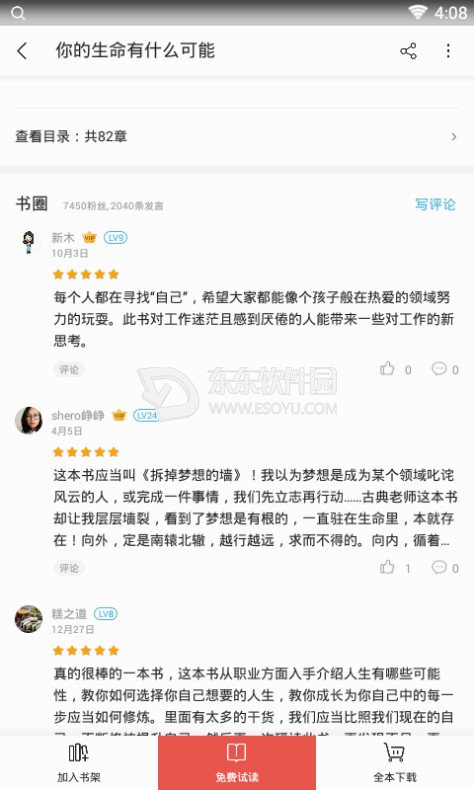The image size is (474, 790).
Task: Tap 全本下载 to download the whole book
Action: click(x=395, y=762)
